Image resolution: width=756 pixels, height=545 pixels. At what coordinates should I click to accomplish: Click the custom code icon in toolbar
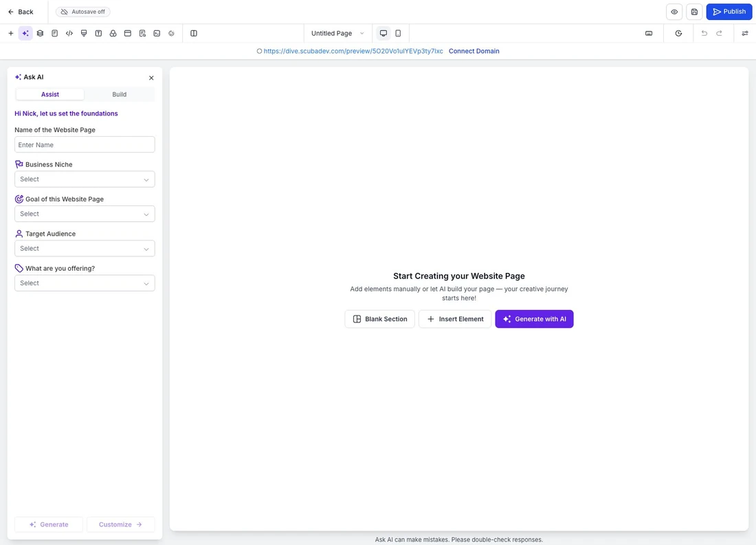click(69, 33)
